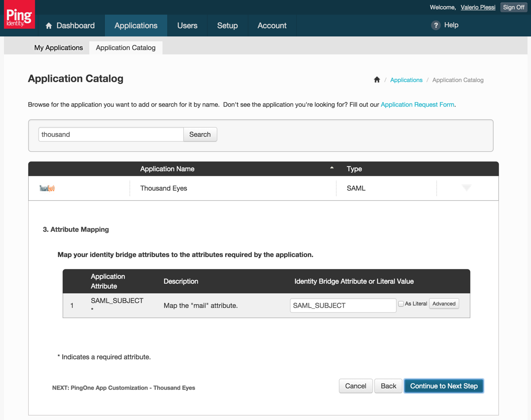Click Continue to Next Step
The image size is (531, 420).
pos(444,386)
